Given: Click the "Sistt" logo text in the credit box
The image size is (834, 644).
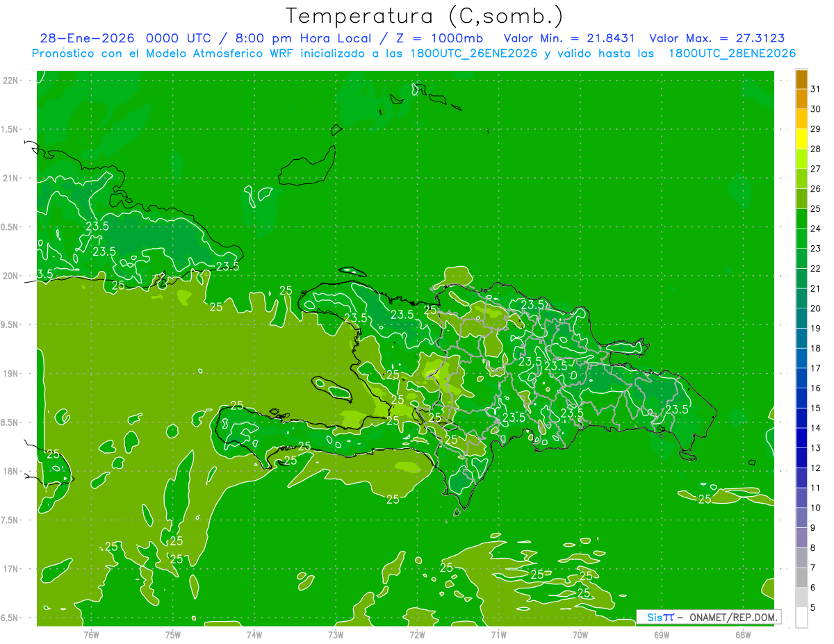Looking at the screenshot, I should tap(660, 617).
